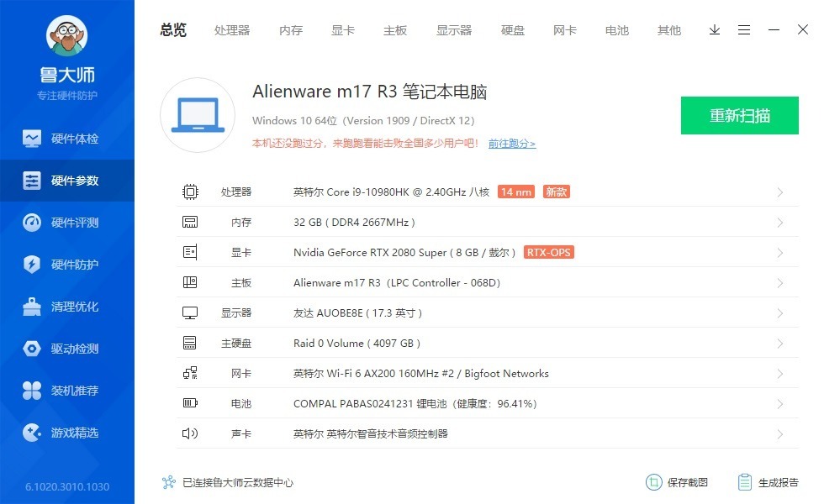Click the processor chip icon beside 处理器
Screen dimensions: 824x504
pos(191,192)
